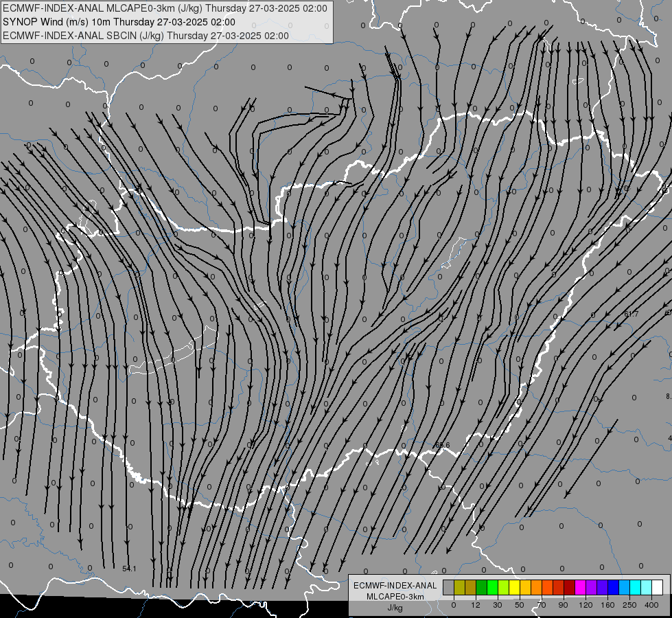Click the legend label 'ECMWF-INDEX-ANAL'
672x618 pixels.
[395, 586]
